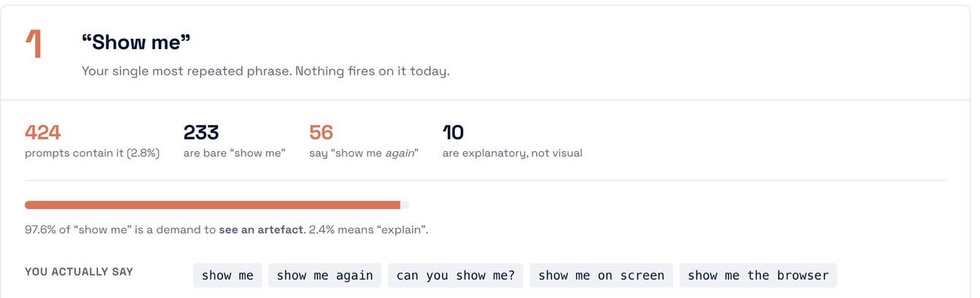This screenshot has height=298, width=980.
Task: Click the 'say "show me again"' label
Action: point(364,153)
